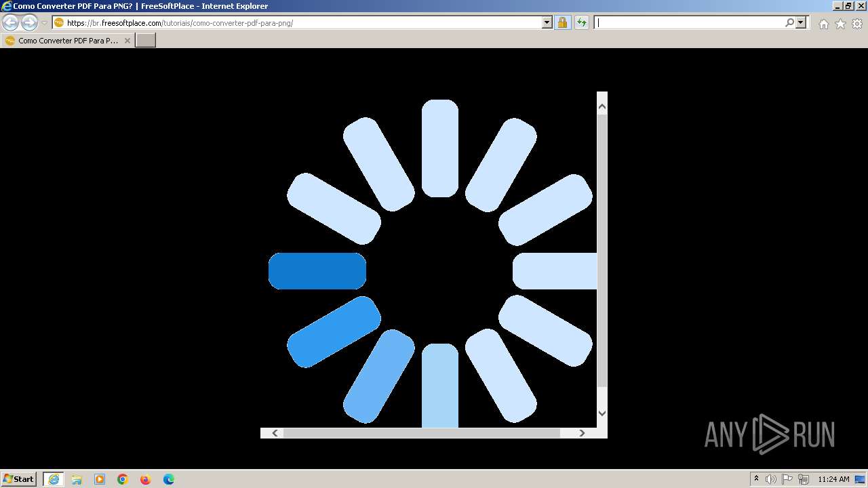The height and width of the screenshot is (488, 868).
Task: Open the Tools gear icon
Action: (x=857, y=24)
